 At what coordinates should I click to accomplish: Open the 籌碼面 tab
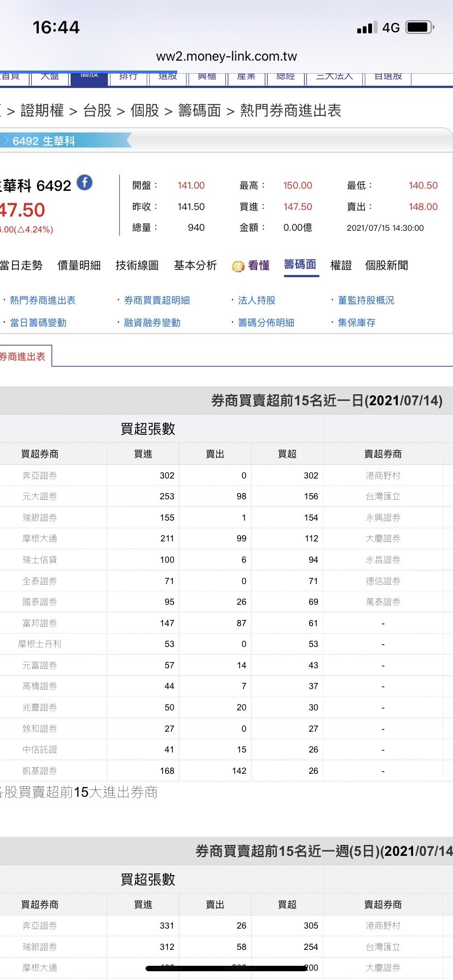[x=300, y=265]
